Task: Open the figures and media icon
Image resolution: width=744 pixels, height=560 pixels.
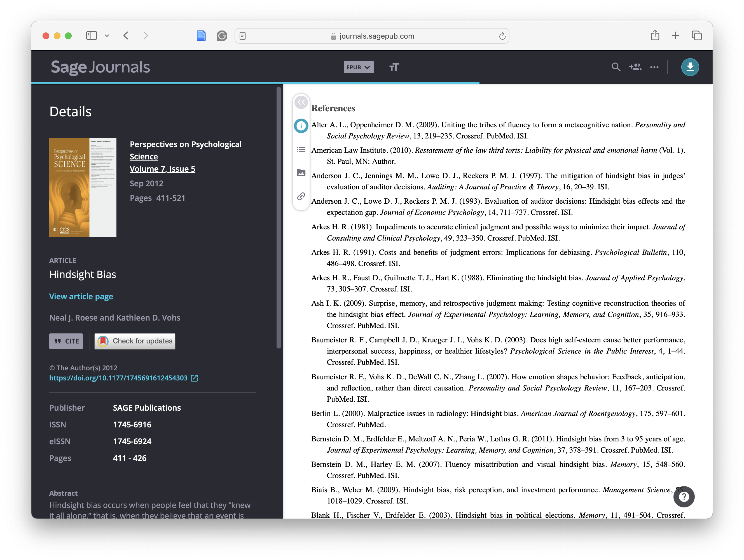Action: (x=301, y=173)
